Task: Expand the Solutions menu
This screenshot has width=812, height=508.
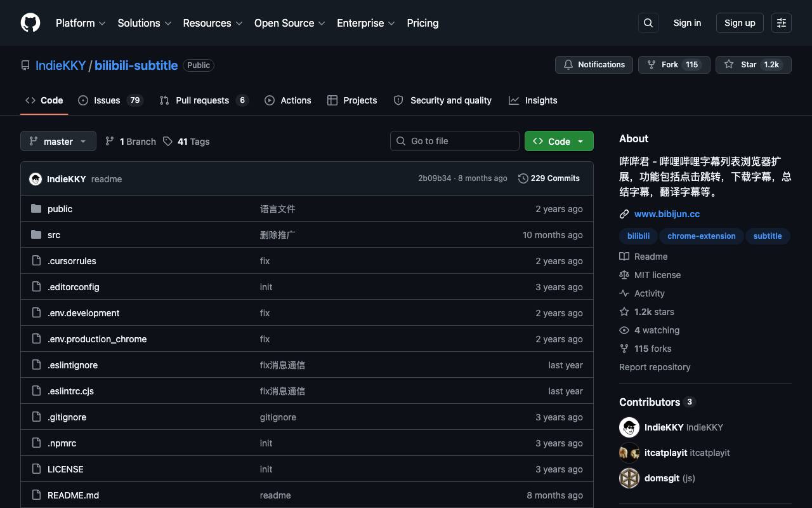Action: [145, 23]
